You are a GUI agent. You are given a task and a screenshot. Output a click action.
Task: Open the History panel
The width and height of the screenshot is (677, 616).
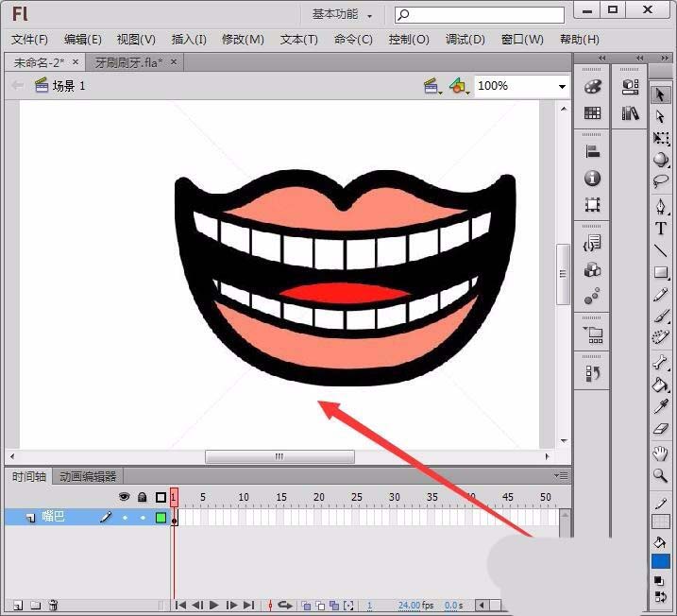pos(592,373)
